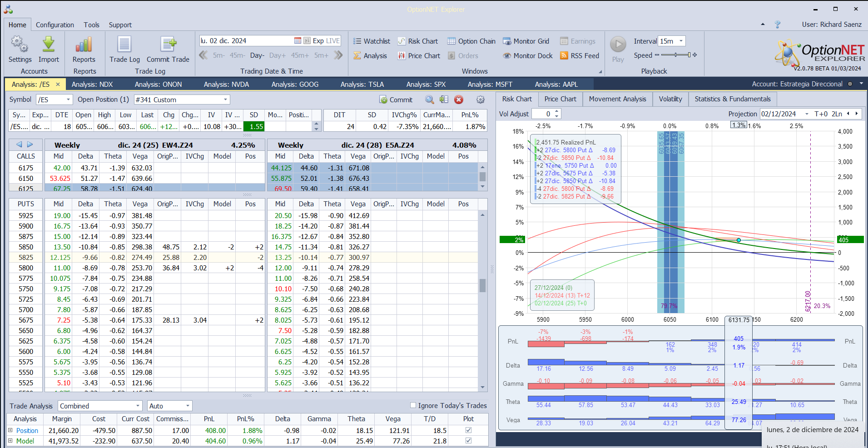Screen dimensions: 868x448
Task: Switch to the Volatility tab
Action: [670, 99]
